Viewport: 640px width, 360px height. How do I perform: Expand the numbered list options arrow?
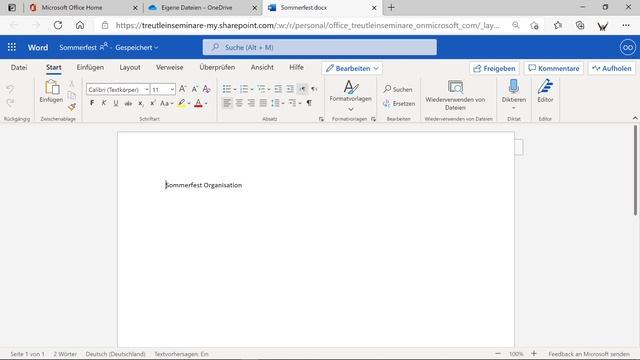coord(252,89)
